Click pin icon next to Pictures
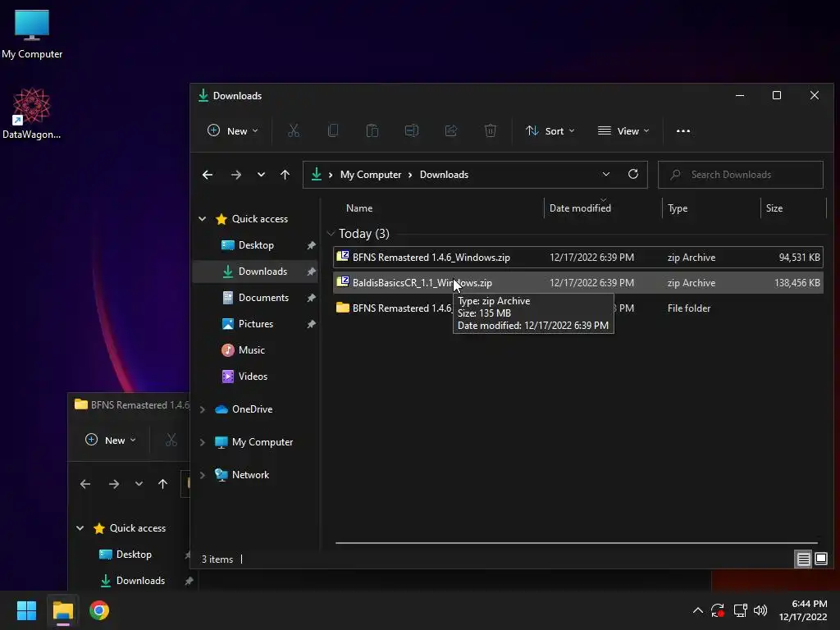840x630 pixels. (x=311, y=324)
